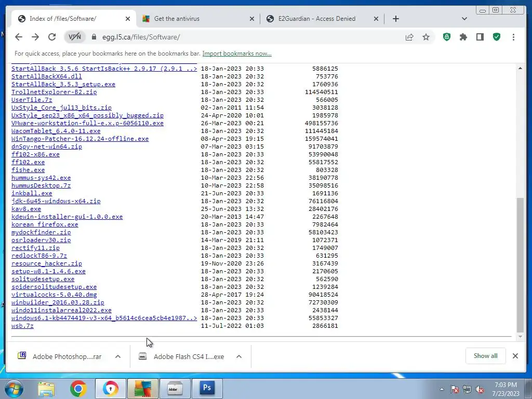Expand the tab search dropdown
532x399 pixels.
coord(464,19)
